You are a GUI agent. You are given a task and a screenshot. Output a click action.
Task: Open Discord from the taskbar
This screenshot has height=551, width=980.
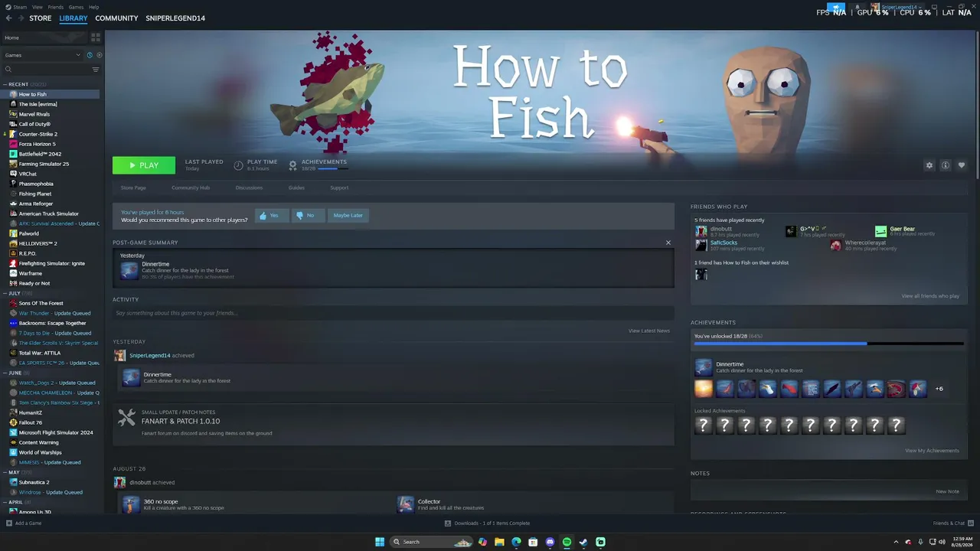(550, 542)
